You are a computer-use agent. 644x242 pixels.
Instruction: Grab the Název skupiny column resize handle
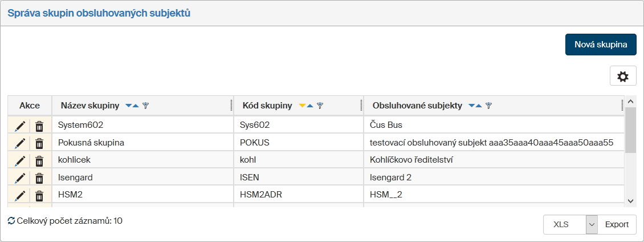(x=231, y=106)
